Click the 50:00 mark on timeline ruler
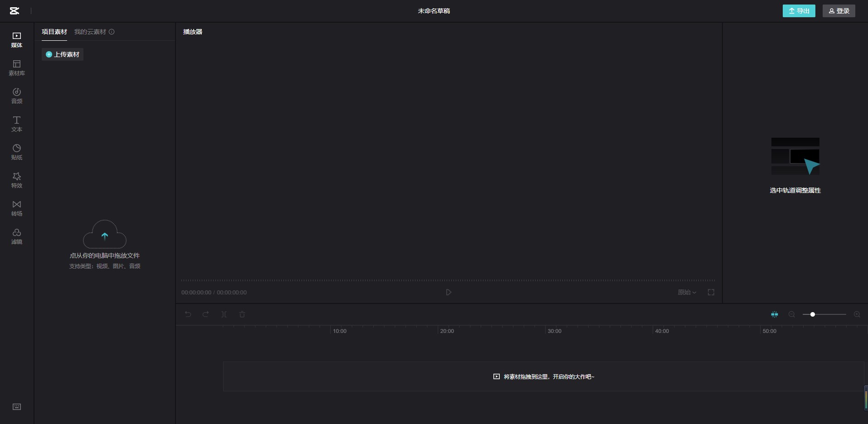 coord(770,331)
